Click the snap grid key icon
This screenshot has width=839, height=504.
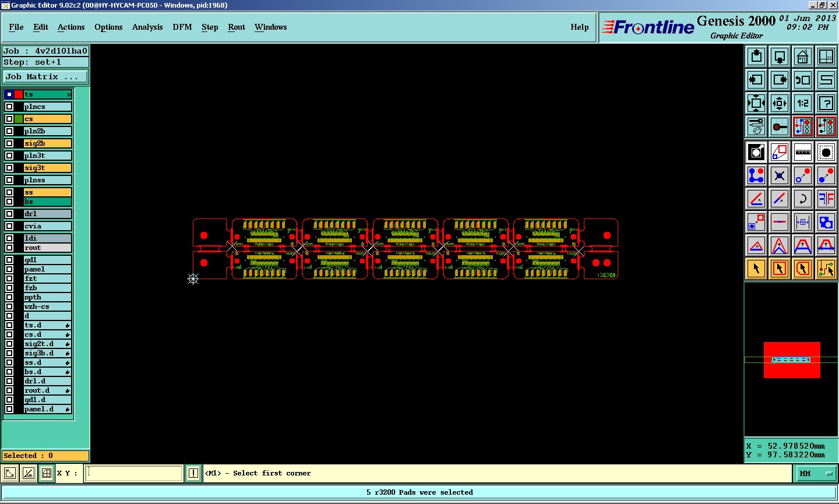780,126
